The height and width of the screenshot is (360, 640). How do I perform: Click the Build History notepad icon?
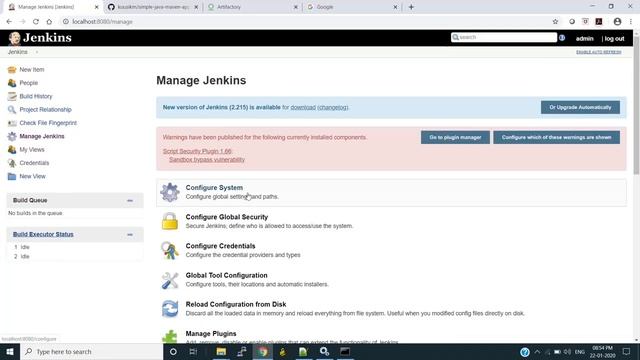12,96
